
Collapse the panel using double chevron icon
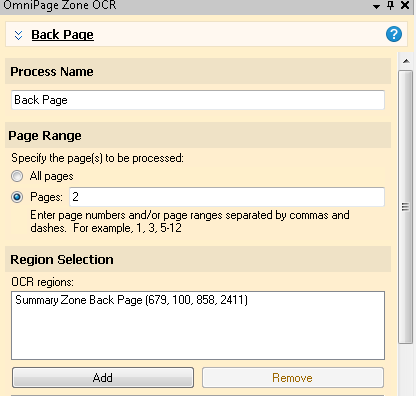click(x=18, y=35)
